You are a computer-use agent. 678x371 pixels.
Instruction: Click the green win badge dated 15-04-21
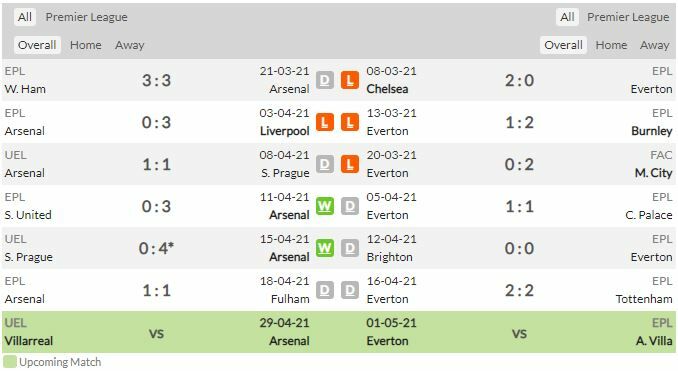(325, 248)
